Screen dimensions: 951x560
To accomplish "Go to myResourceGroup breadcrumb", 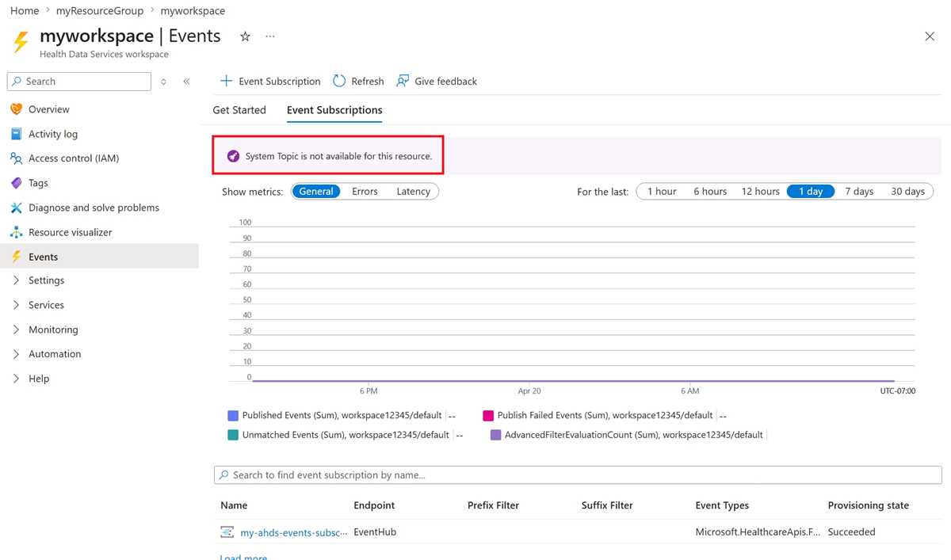I will (100, 11).
